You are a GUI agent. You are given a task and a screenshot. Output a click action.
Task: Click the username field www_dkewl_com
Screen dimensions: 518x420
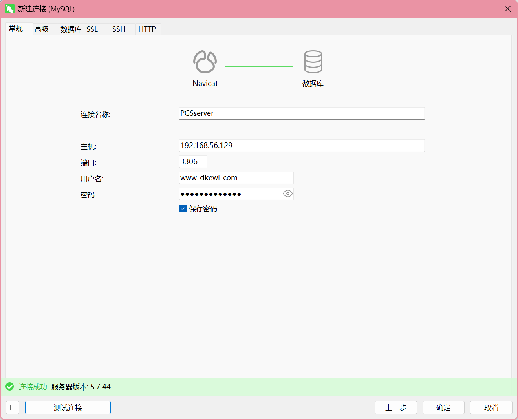click(236, 178)
